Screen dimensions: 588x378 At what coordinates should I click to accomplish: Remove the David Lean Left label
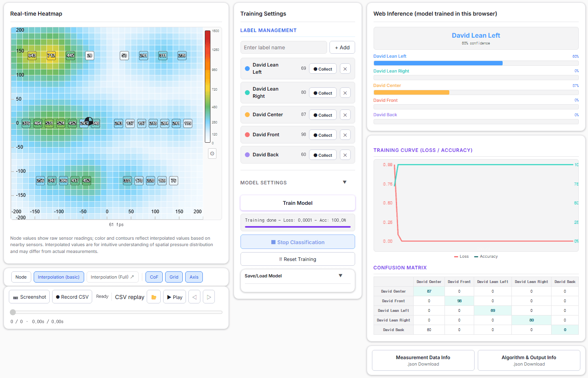click(345, 69)
